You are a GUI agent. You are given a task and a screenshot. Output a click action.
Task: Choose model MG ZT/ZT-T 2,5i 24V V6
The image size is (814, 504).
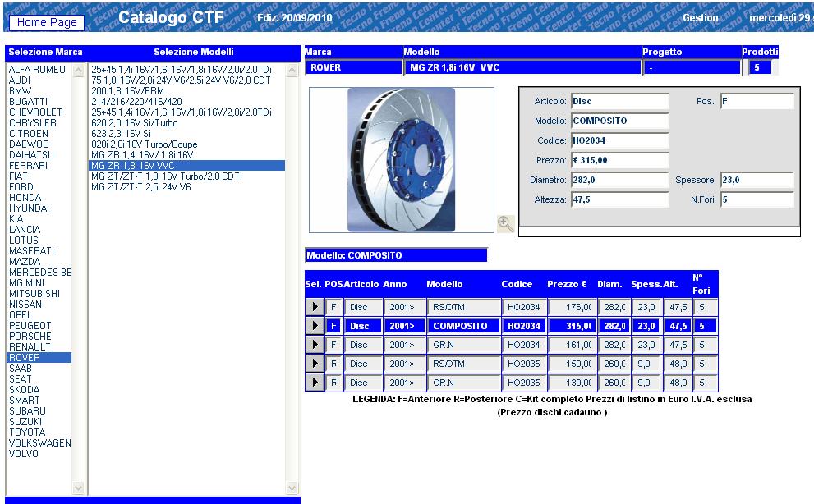(x=141, y=187)
